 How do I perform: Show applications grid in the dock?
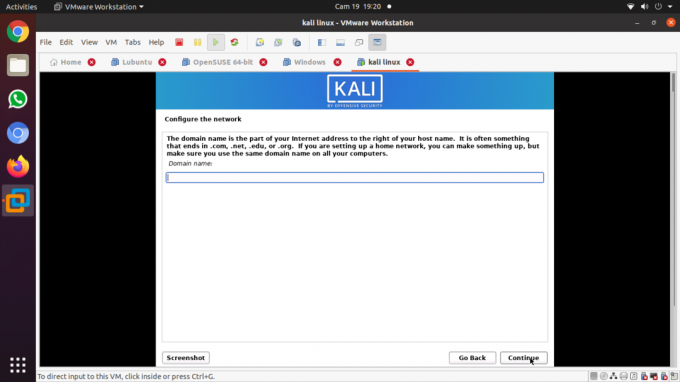coord(18,365)
